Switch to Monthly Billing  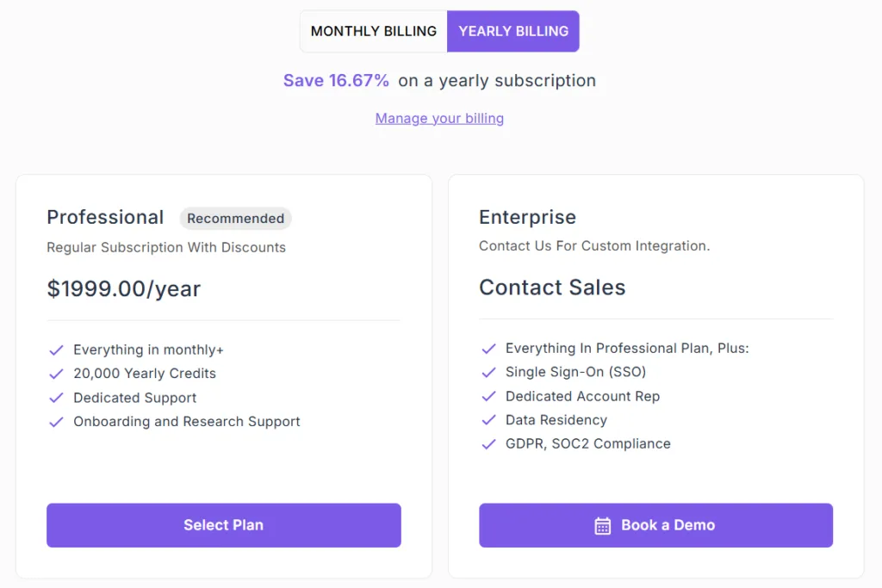374,31
